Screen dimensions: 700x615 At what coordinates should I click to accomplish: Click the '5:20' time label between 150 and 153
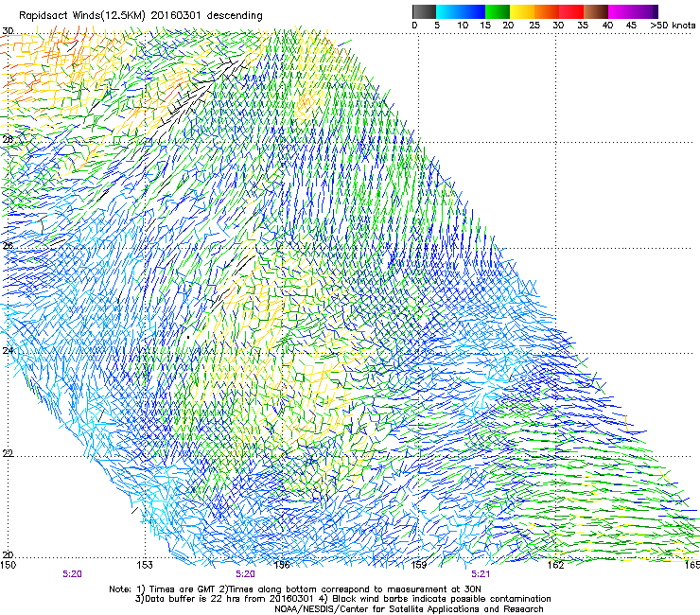point(72,574)
